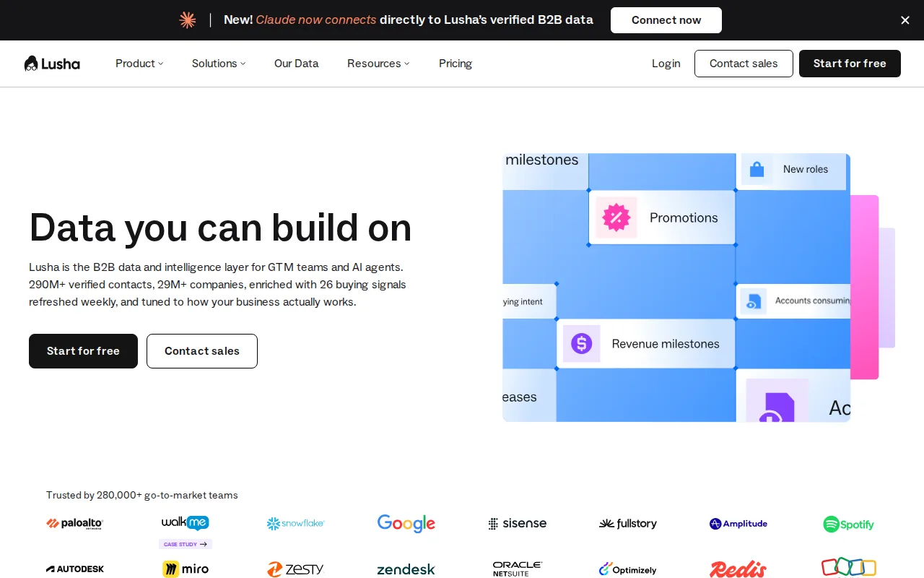Go to the Pricing page
924x578 pixels.
coord(456,64)
